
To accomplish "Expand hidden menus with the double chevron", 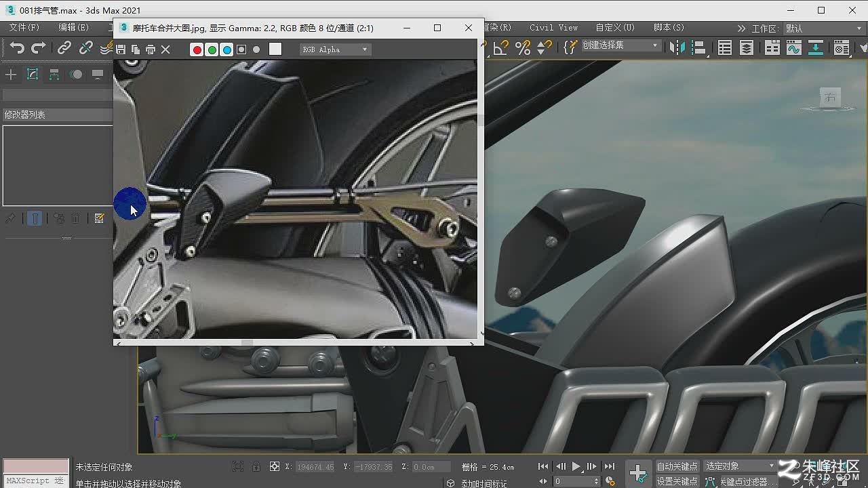I will click(741, 28).
